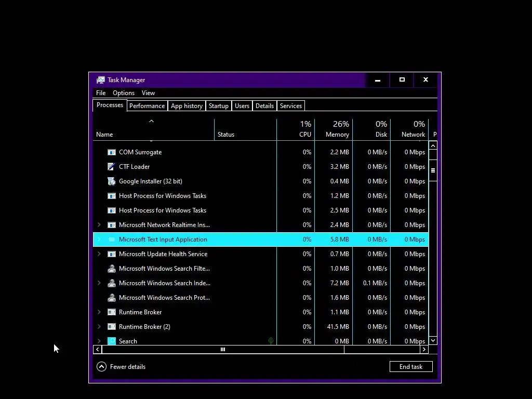The height and width of the screenshot is (399, 532).
Task: Click the 0.1 MB/s disk value
Action: click(x=375, y=283)
